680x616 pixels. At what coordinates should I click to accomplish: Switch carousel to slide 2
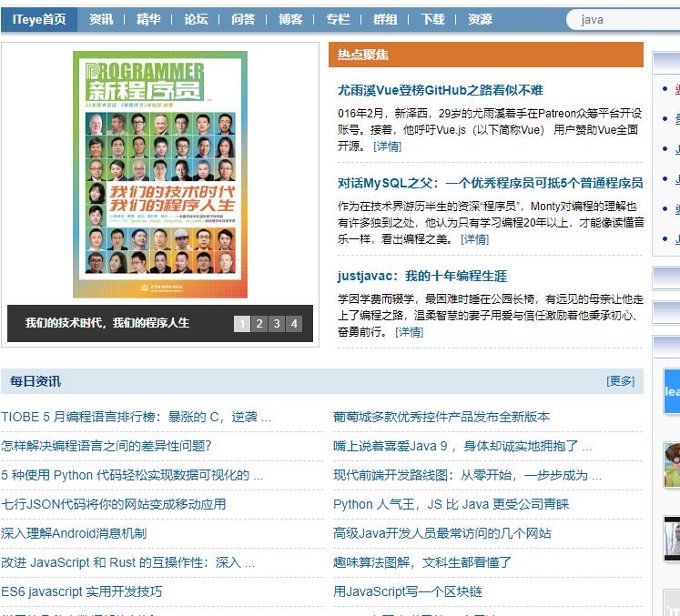coord(259,323)
